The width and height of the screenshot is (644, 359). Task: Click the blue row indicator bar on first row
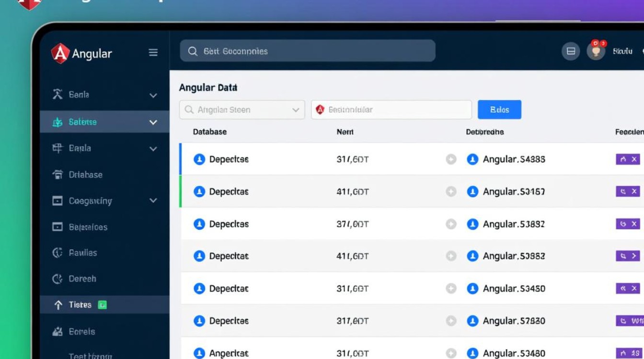pyautogui.click(x=181, y=159)
